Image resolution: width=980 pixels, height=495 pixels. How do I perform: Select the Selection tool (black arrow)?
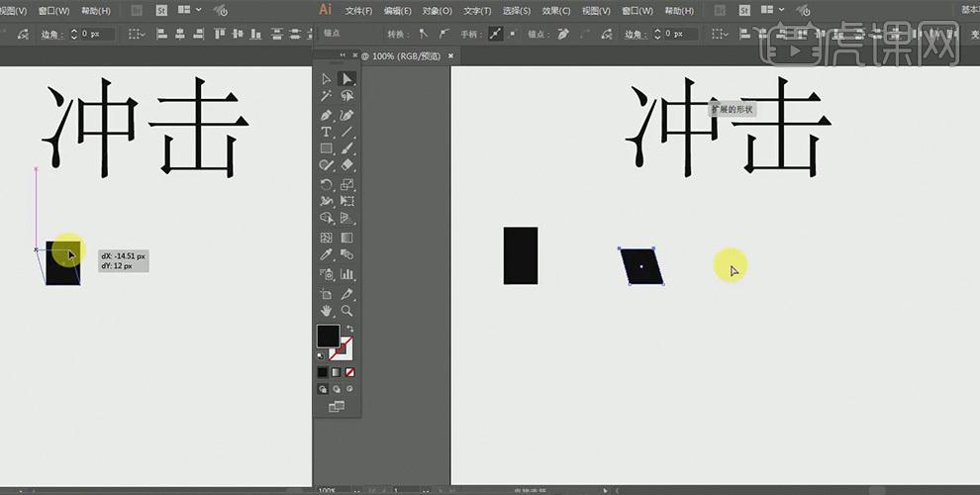click(327, 79)
